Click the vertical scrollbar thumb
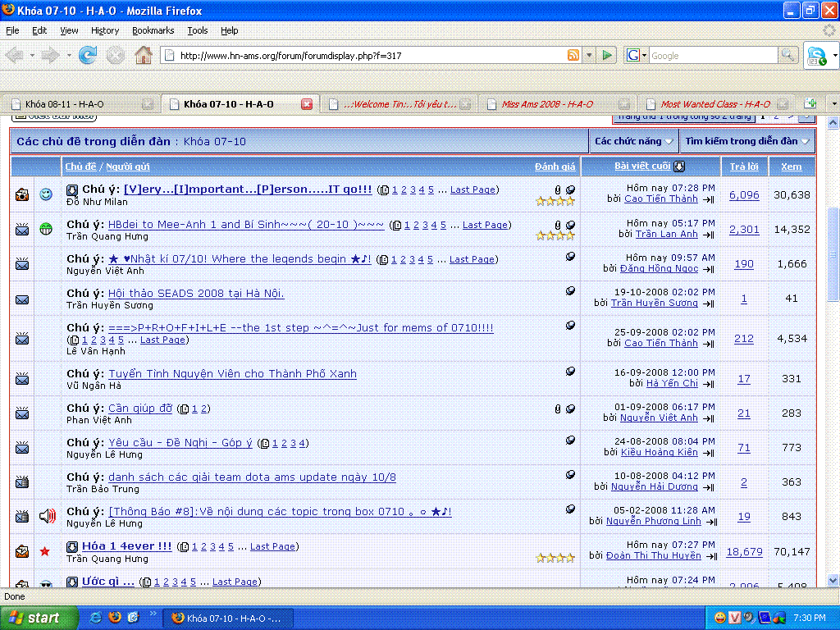 [833, 254]
